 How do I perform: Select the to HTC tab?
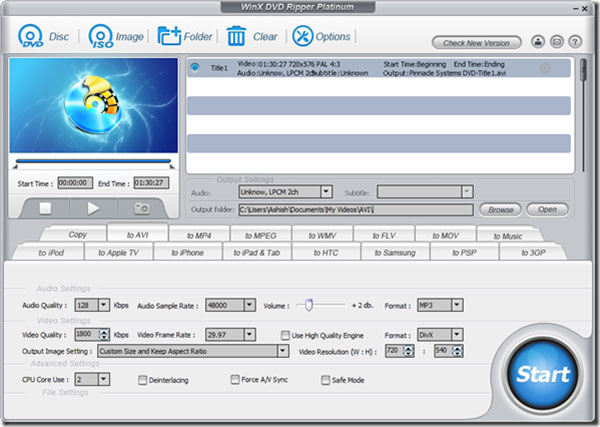[x=326, y=253]
